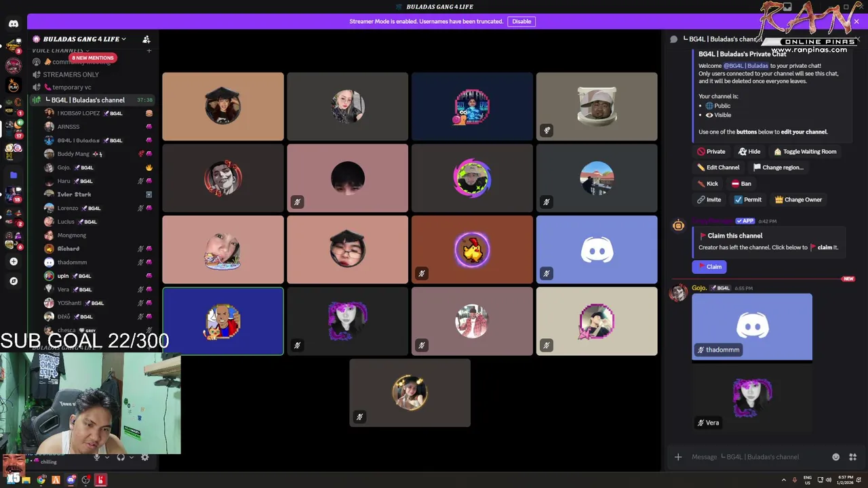Click the emoji picker in message box

(835, 457)
